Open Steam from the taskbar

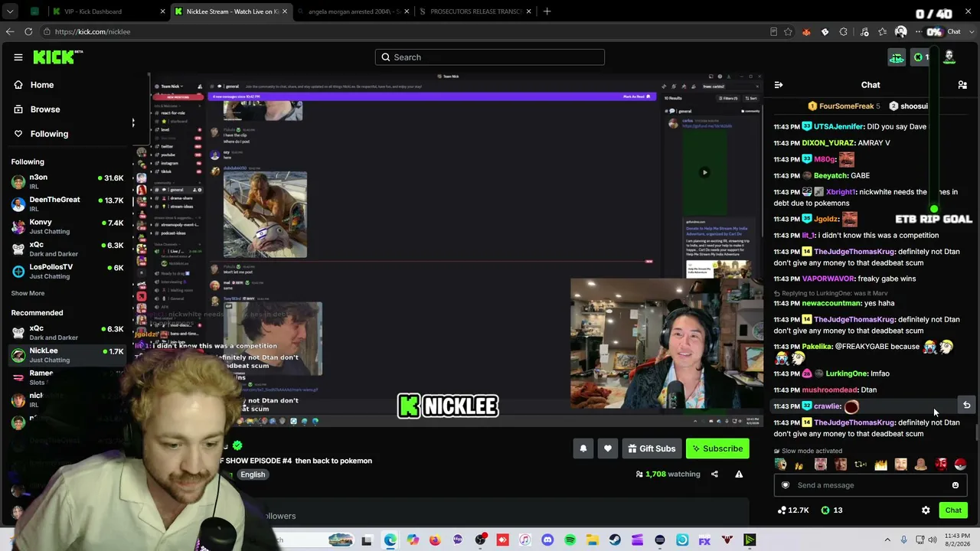[x=615, y=540]
